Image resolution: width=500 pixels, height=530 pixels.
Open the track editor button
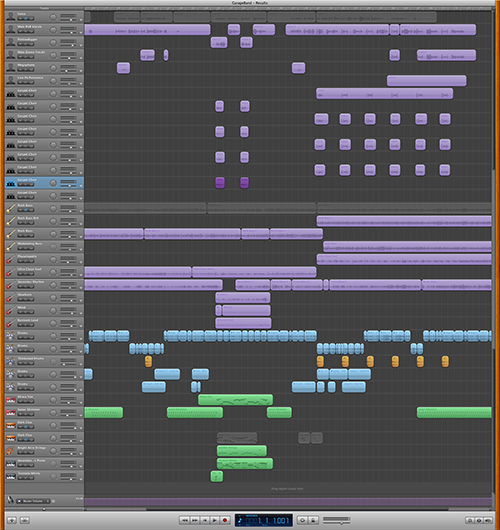25,520
